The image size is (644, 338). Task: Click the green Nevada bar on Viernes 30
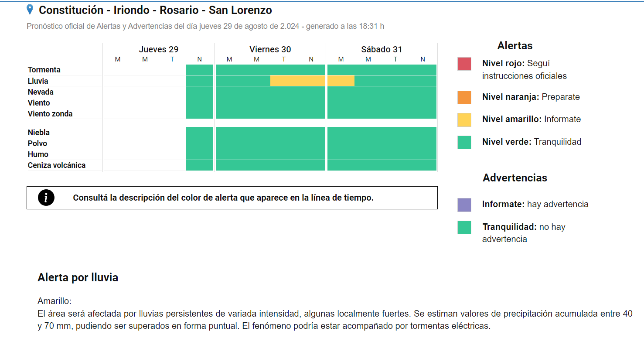270,92
